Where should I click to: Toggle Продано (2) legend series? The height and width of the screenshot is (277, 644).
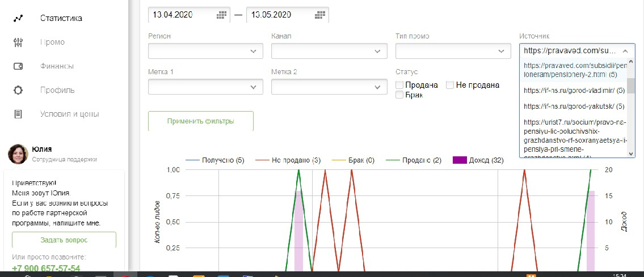point(413,160)
